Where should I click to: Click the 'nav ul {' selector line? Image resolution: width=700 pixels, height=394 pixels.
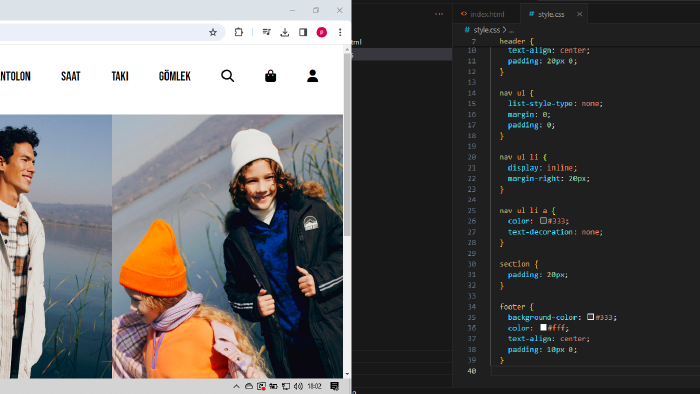point(517,93)
